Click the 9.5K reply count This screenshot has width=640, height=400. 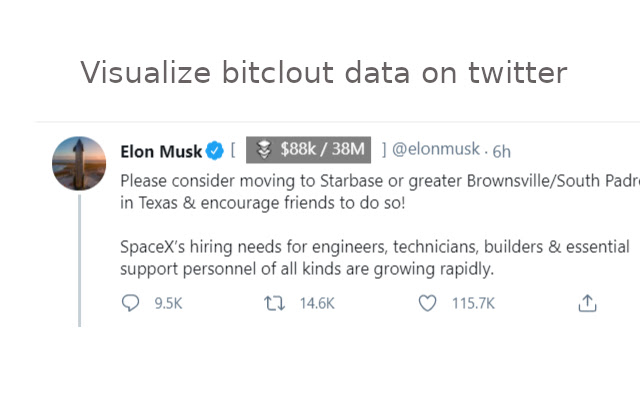[x=168, y=303]
